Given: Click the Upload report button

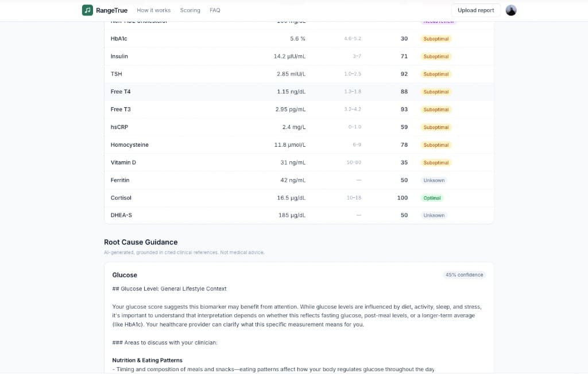Looking at the screenshot, I should tap(475, 10).
